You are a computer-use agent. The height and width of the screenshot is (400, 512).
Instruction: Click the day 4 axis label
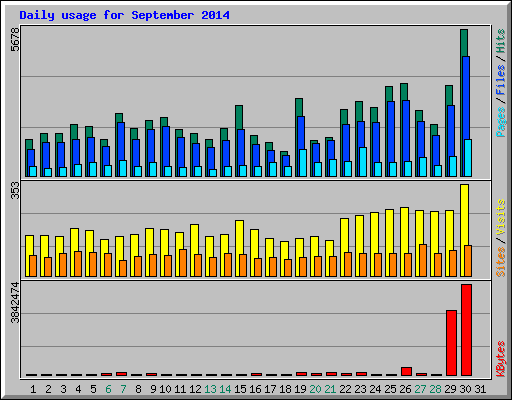78,389
